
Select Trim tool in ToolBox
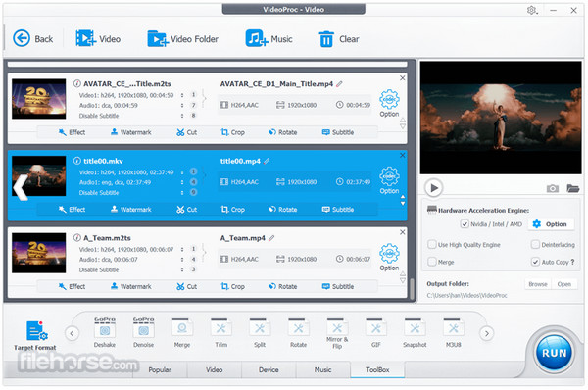click(220, 333)
